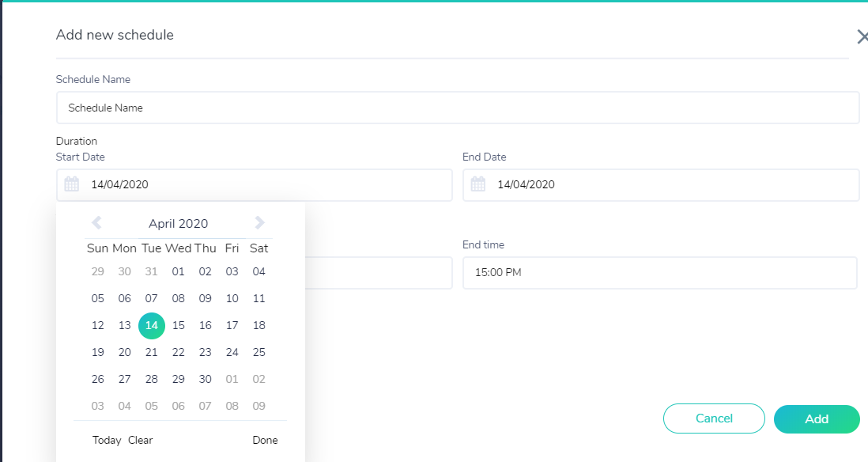Image resolution: width=868 pixels, height=462 pixels.
Task: Select day 20 in the calendar
Action: 125,352
